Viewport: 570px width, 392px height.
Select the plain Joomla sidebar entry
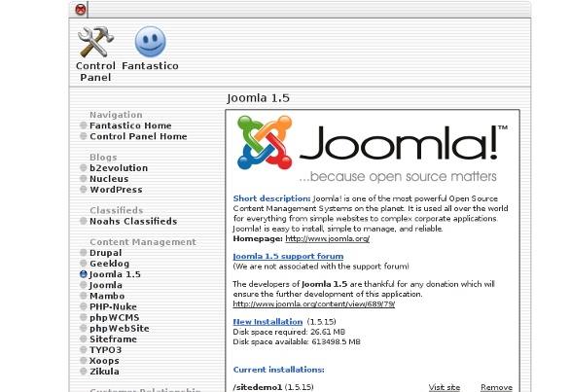[x=106, y=285]
